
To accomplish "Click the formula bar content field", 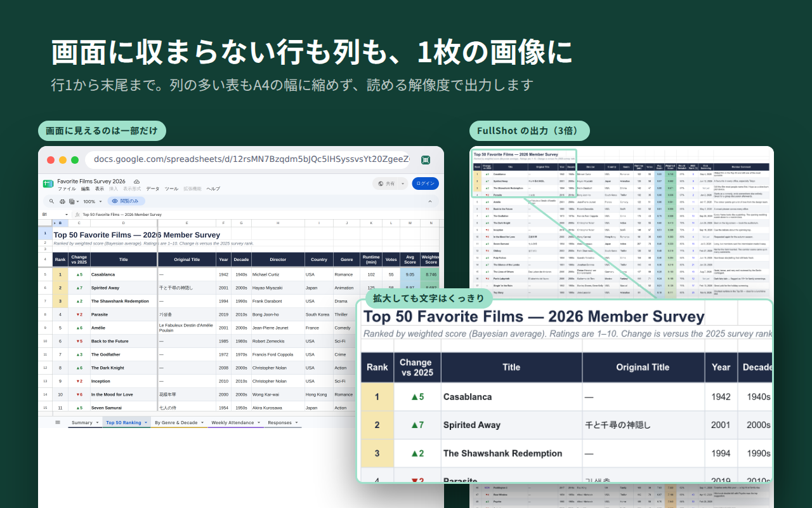I will [x=260, y=215].
